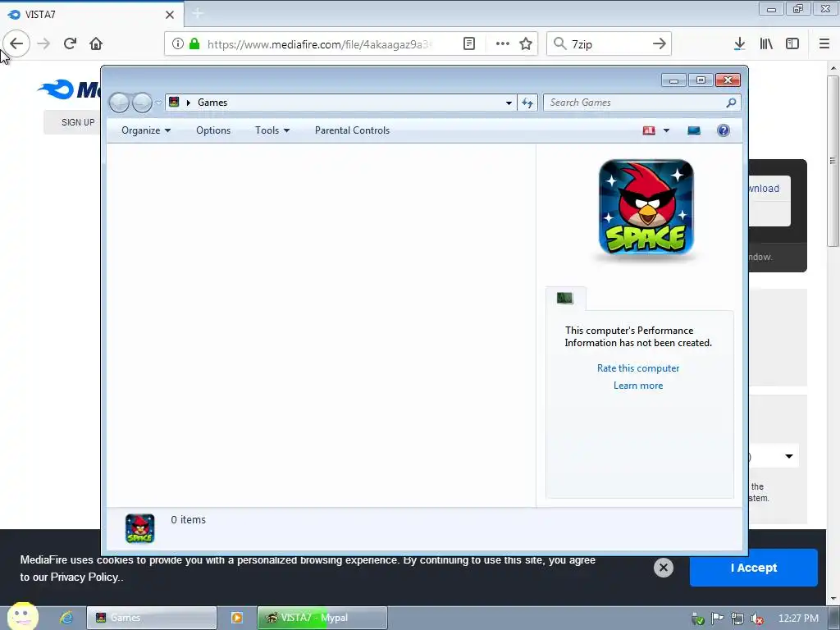
Task: Expand the dropdown on the MediaFire page
Action: 788,456
